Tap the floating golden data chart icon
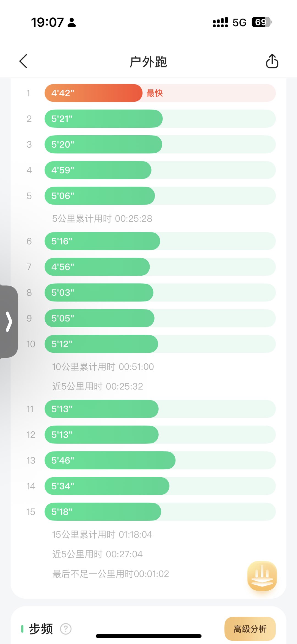Viewport: 297px width, 644px height. [x=262, y=576]
